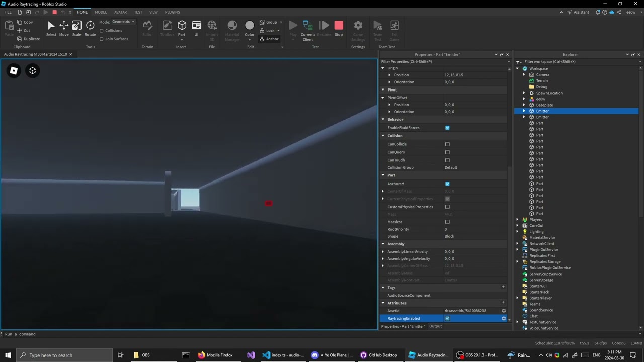Expand the Lighting service in Explorer
The width and height of the screenshot is (644, 362).
click(518, 232)
